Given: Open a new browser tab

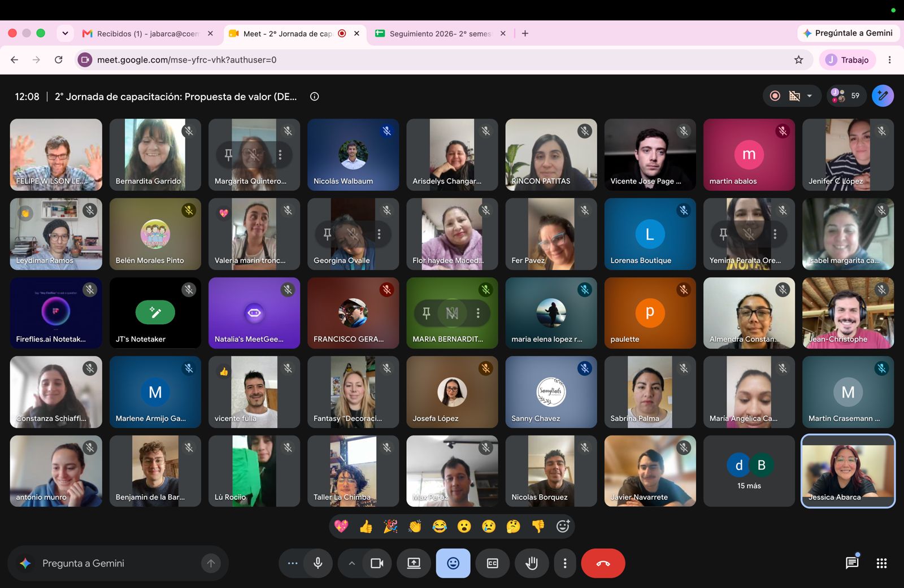Looking at the screenshot, I should coord(525,33).
